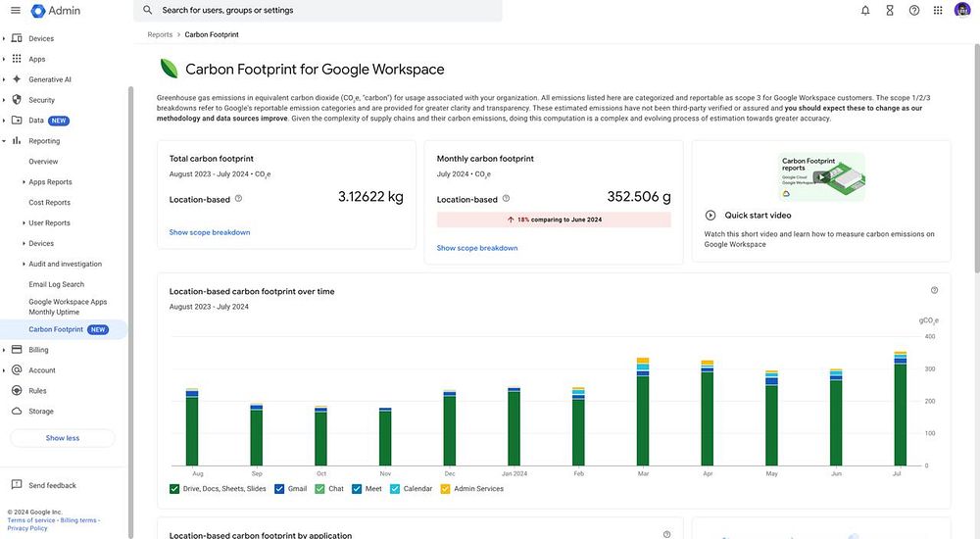Screen dimensions: 980x539
Task: Click the chart help icon beside the over time chart
Action: coord(934,290)
